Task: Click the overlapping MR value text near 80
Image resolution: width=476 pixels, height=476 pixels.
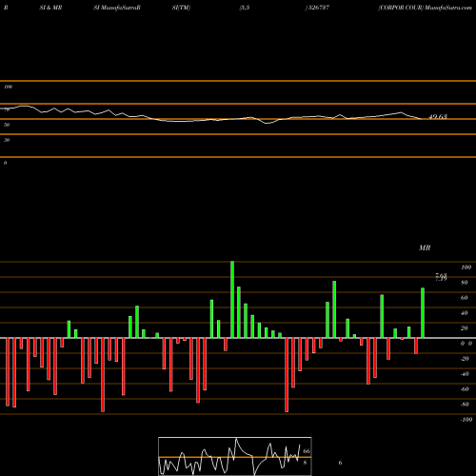Action: tap(441, 277)
